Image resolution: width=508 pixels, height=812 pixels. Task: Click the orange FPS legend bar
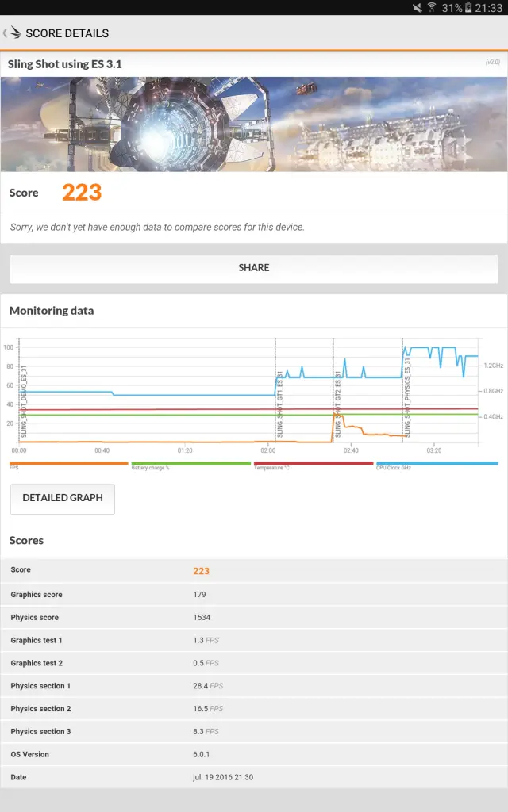pos(68,463)
